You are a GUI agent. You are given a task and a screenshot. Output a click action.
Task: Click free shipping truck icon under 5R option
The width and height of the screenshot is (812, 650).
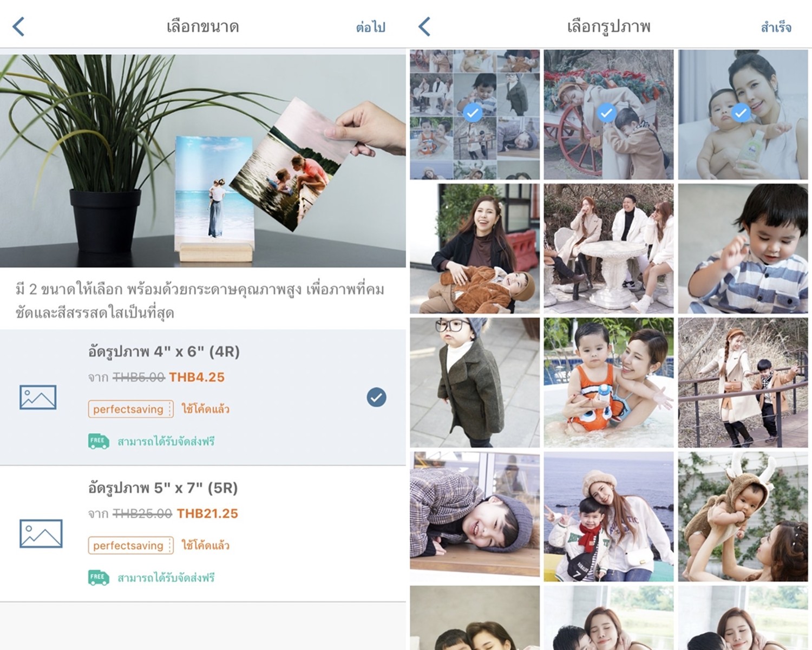pyautogui.click(x=99, y=577)
